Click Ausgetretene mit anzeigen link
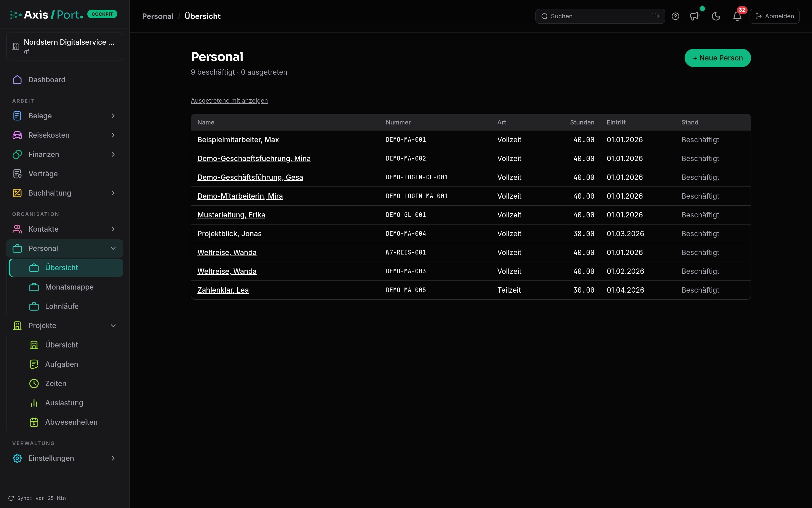The width and height of the screenshot is (812, 508). tap(229, 101)
